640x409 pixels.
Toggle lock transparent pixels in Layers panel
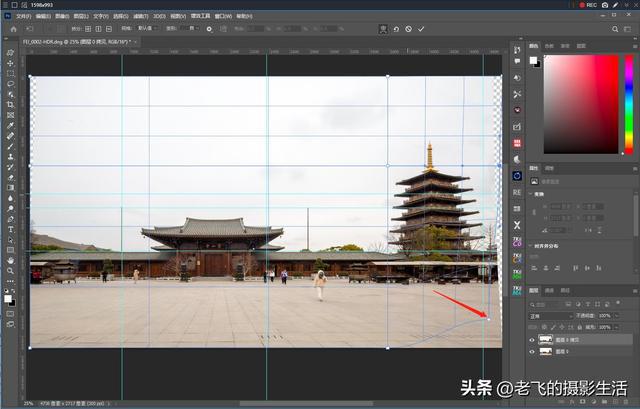pos(544,327)
